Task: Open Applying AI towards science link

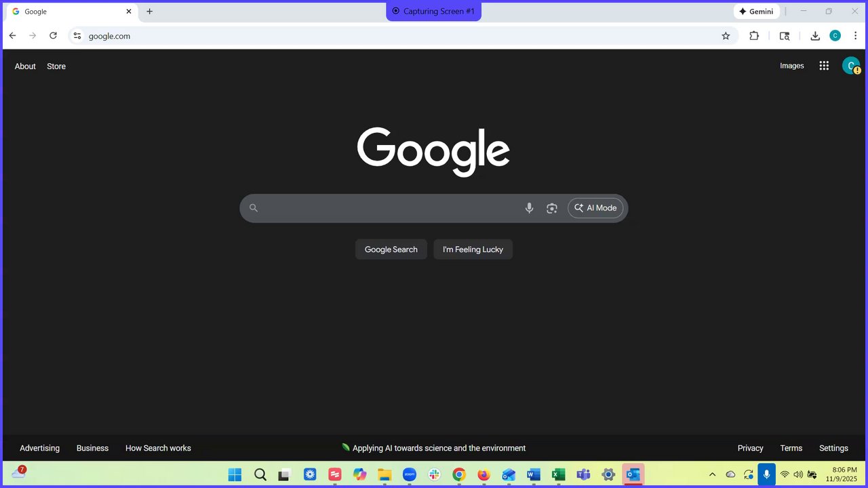Action: (433, 448)
